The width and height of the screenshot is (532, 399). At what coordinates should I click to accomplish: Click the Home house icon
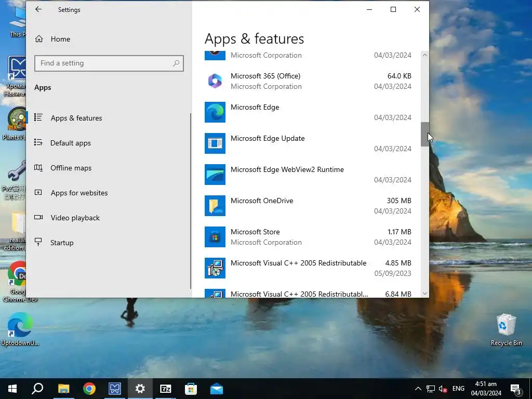coord(39,39)
